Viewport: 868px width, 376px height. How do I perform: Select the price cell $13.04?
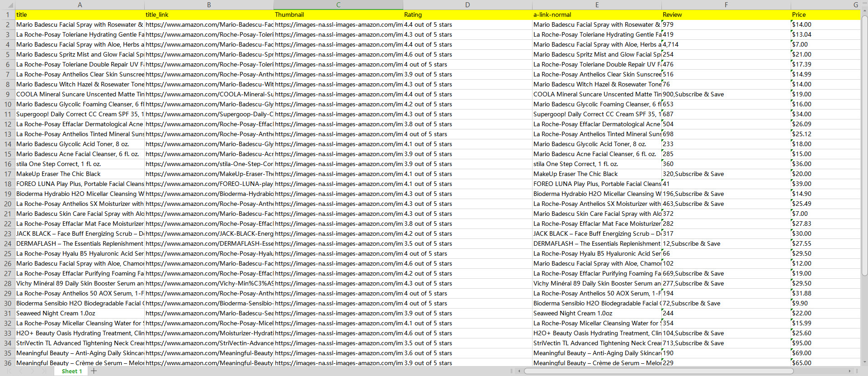pyautogui.click(x=826, y=34)
